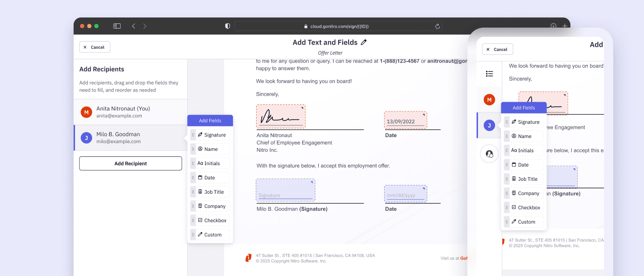Click the Add Recipient button
The image size is (644, 276).
point(130,163)
